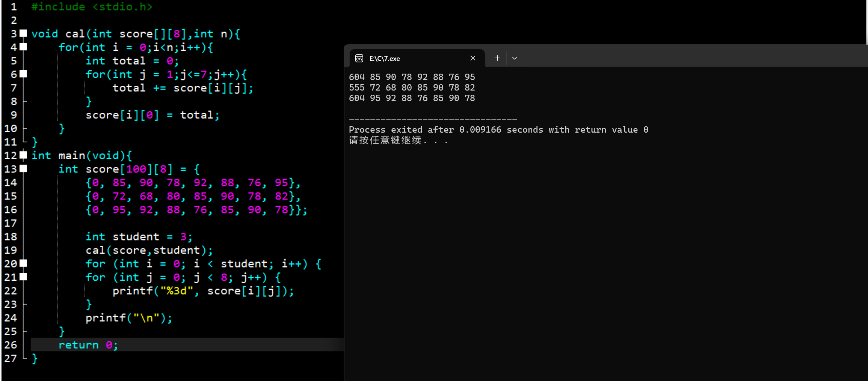Click the 'int main(void){' line
The width and height of the screenshot is (868, 381).
point(82,156)
